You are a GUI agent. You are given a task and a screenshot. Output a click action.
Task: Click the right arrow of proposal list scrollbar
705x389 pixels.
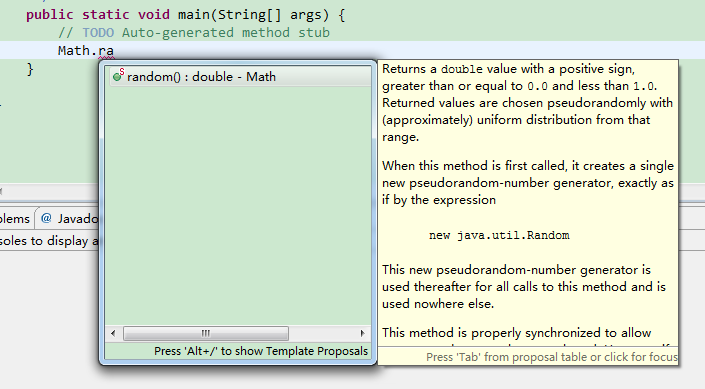click(x=362, y=333)
